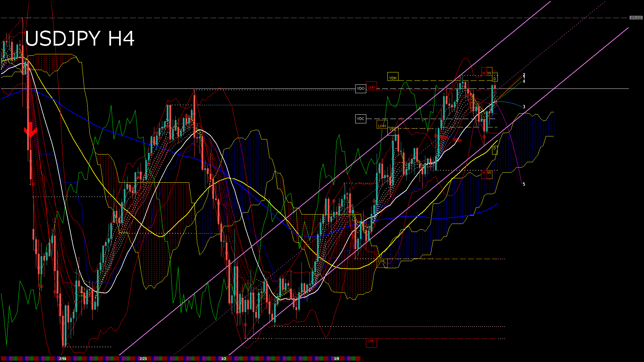Click the 2/16 date marker
644x362 pixels.
(63, 359)
